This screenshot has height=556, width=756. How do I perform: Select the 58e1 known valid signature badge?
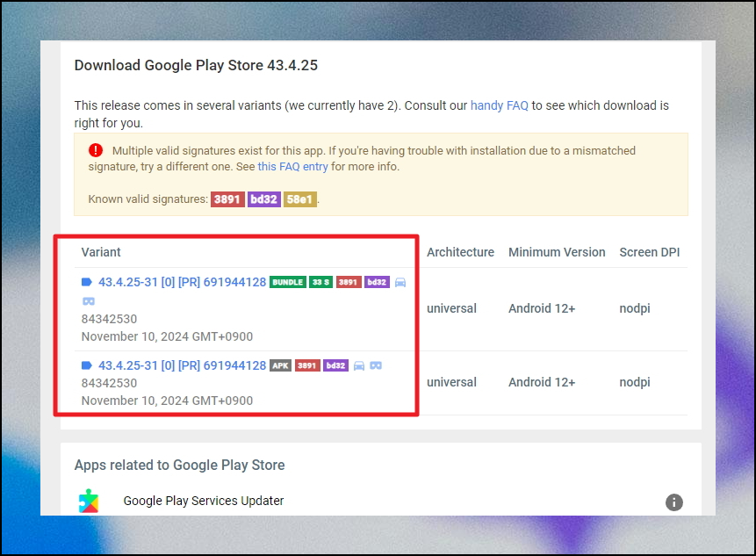tap(300, 199)
